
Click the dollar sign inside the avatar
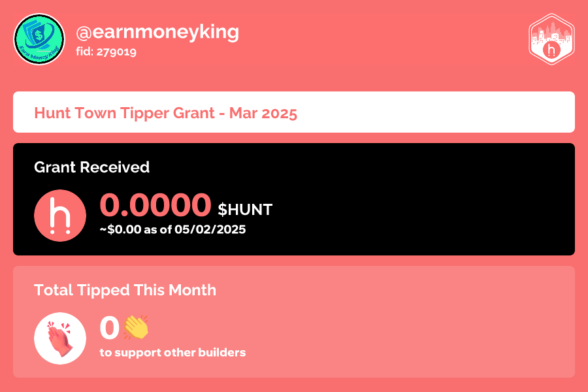click(x=38, y=36)
